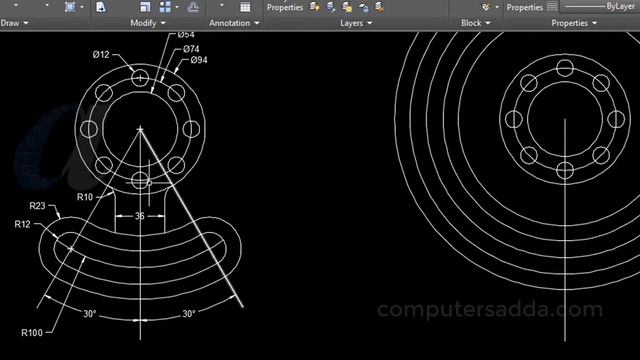
Task: Click Match Properties button
Action: click(525, 7)
